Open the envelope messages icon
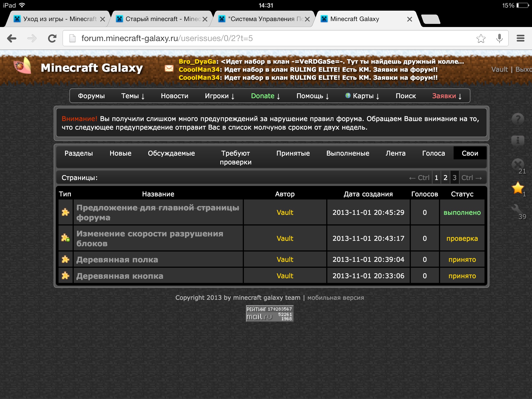This screenshot has width=532, height=399. click(169, 68)
